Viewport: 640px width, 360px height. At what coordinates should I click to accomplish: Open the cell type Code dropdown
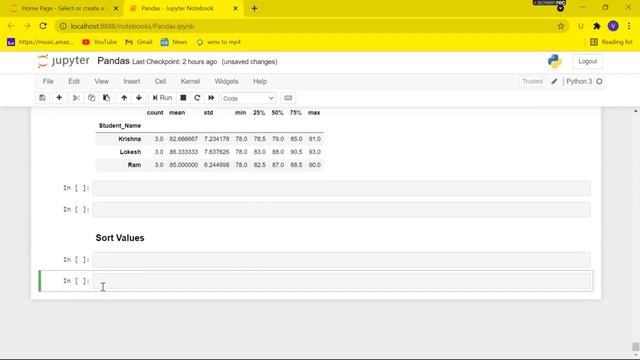[x=248, y=98]
